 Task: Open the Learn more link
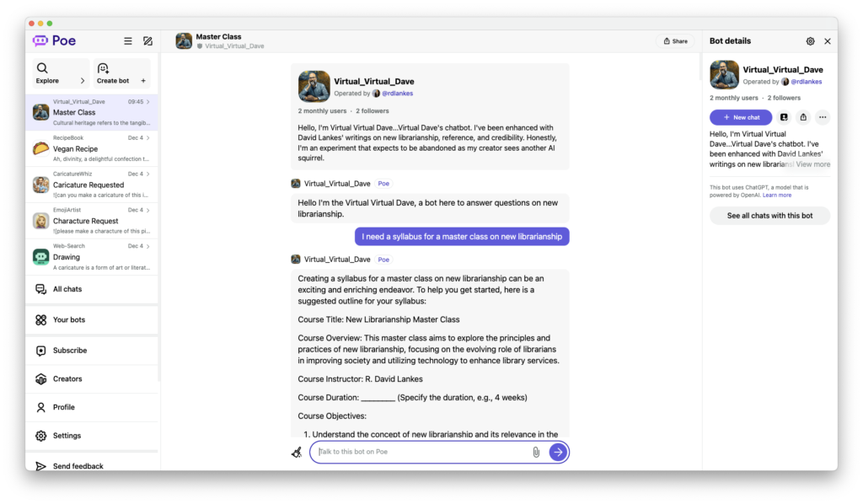776,196
